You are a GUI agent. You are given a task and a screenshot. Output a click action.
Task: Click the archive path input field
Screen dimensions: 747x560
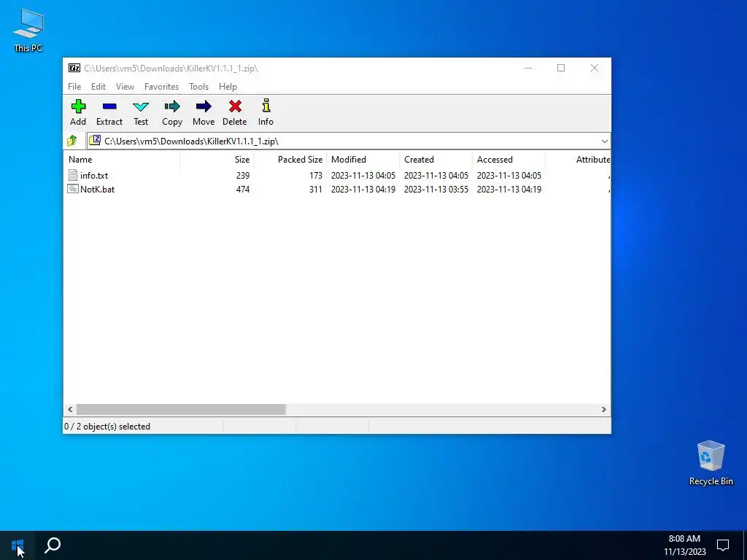[348, 141]
